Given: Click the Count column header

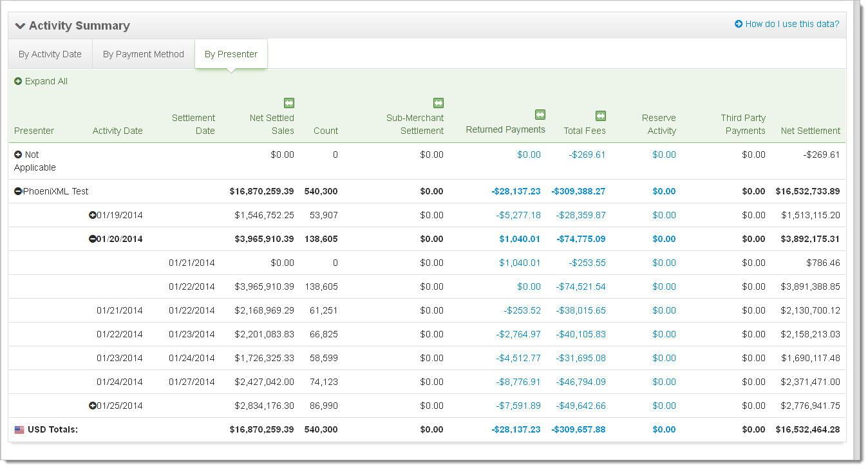Looking at the screenshot, I should click(x=326, y=131).
